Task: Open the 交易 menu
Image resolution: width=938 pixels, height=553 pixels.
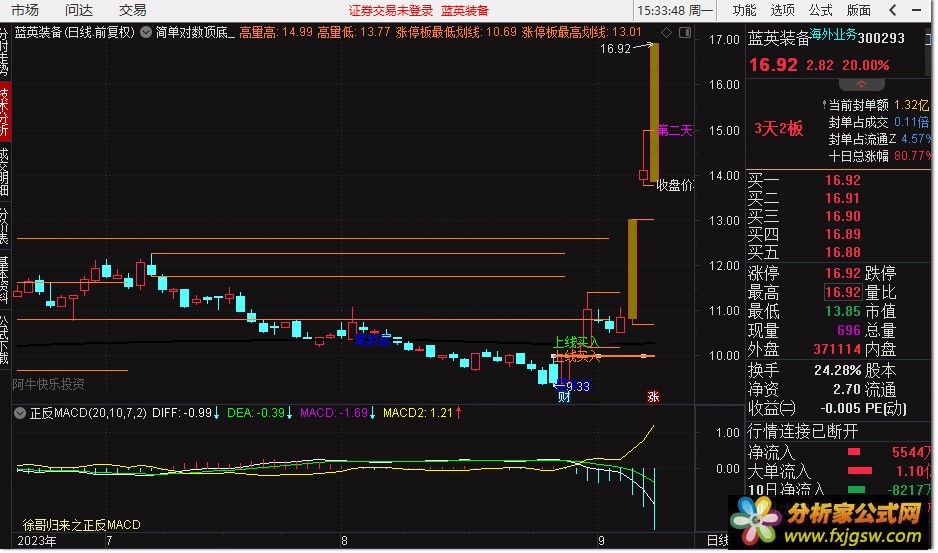Action: [x=132, y=10]
